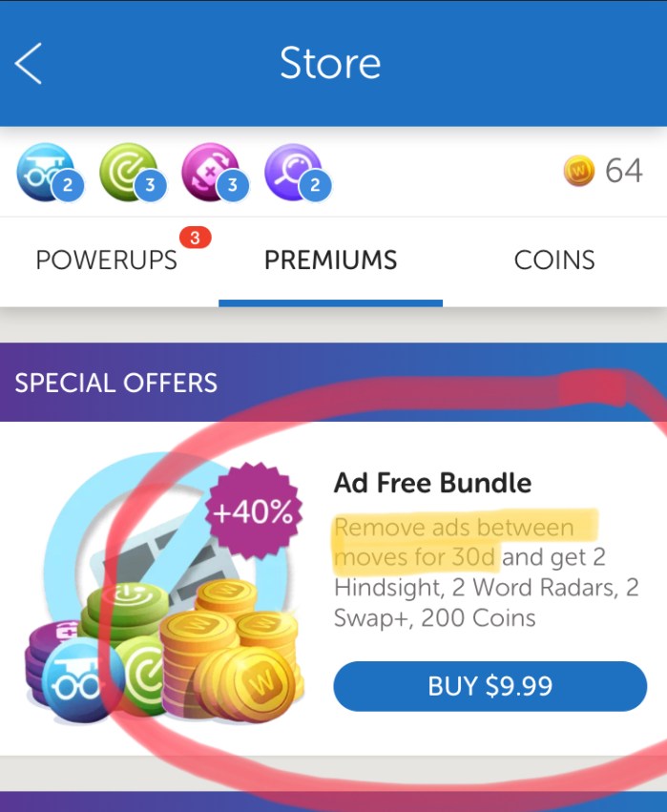
Task: Open the POWERUPS tab
Action: [107, 260]
